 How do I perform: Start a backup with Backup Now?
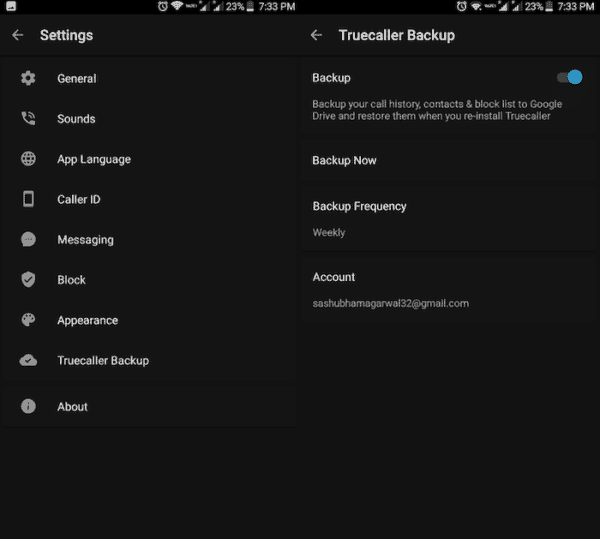(x=450, y=160)
